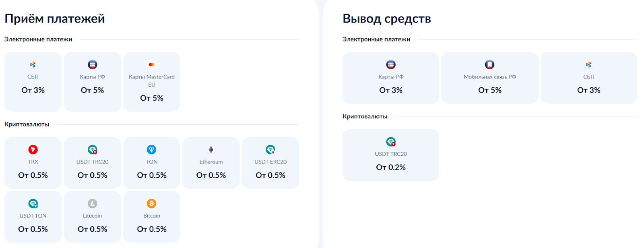Click the USDT TRC20 icon under Вывод средств
Viewport: 644px width, 248px height.
point(391,142)
